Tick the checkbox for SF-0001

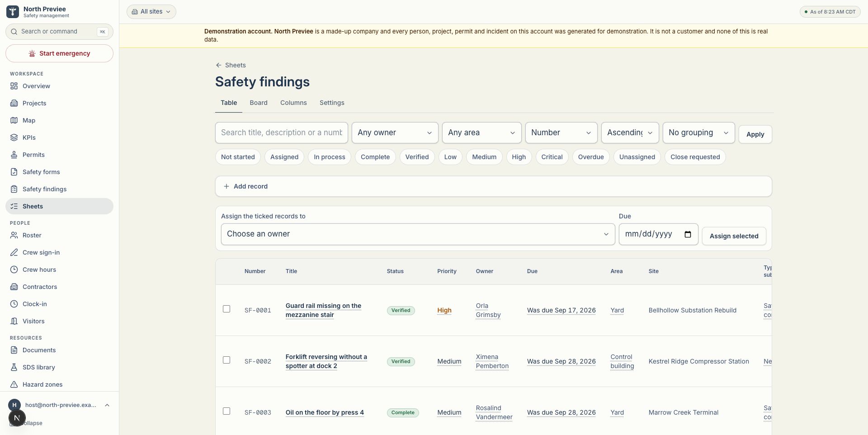(x=226, y=309)
